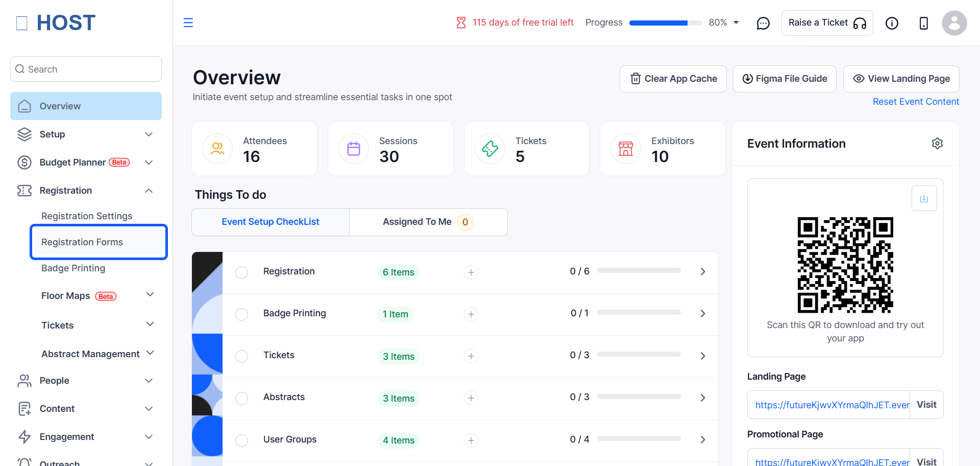Screen dimensions: 980x466
Task: Mark Badge Printing checklist item complete
Action: pos(241,314)
